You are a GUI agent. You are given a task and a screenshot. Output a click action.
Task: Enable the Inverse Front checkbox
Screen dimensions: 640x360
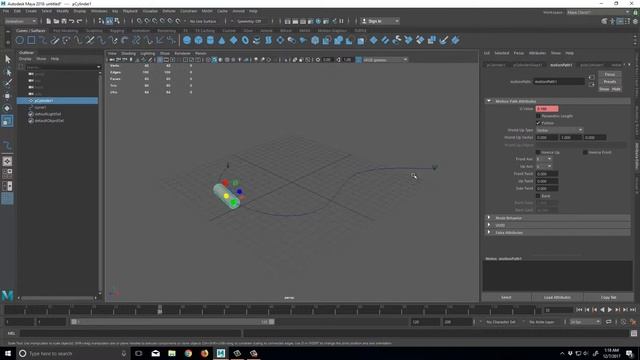pyautogui.click(x=585, y=152)
